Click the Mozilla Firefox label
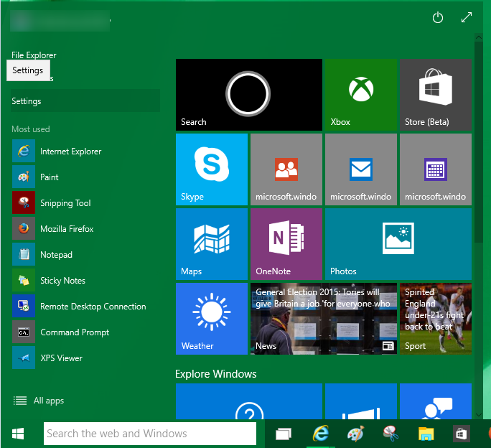The width and height of the screenshot is (491, 448). [67, 229]
